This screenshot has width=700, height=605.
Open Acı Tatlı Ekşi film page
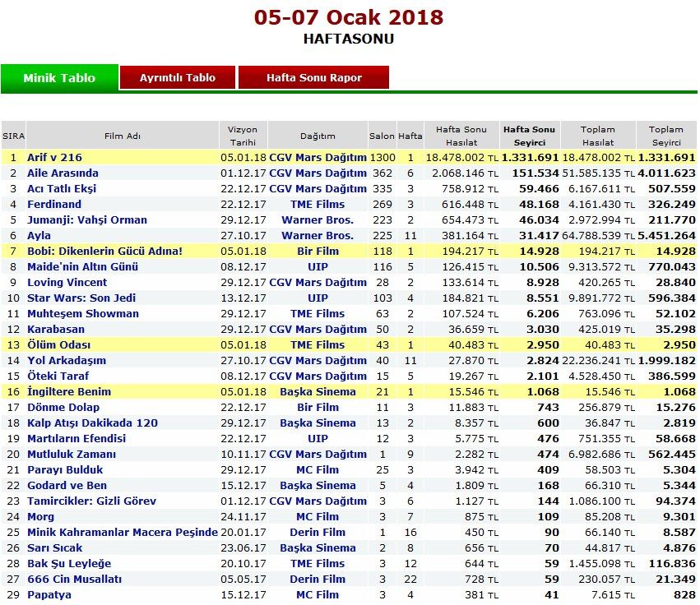62,188
